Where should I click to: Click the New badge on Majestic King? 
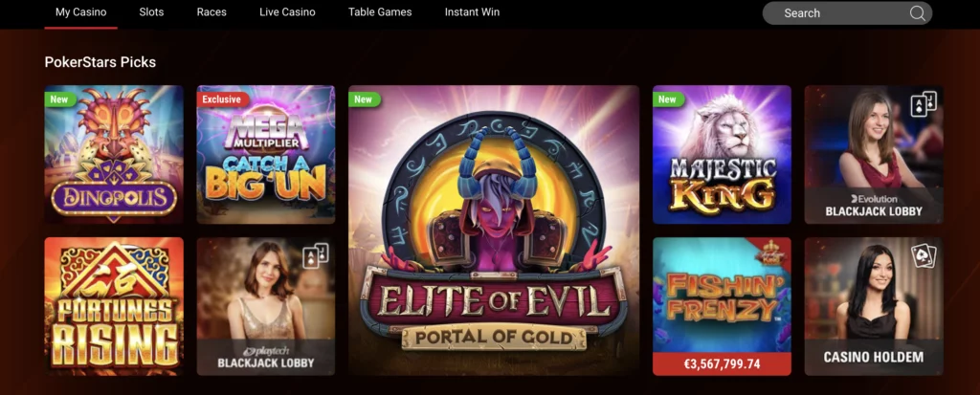pos(667,99)
